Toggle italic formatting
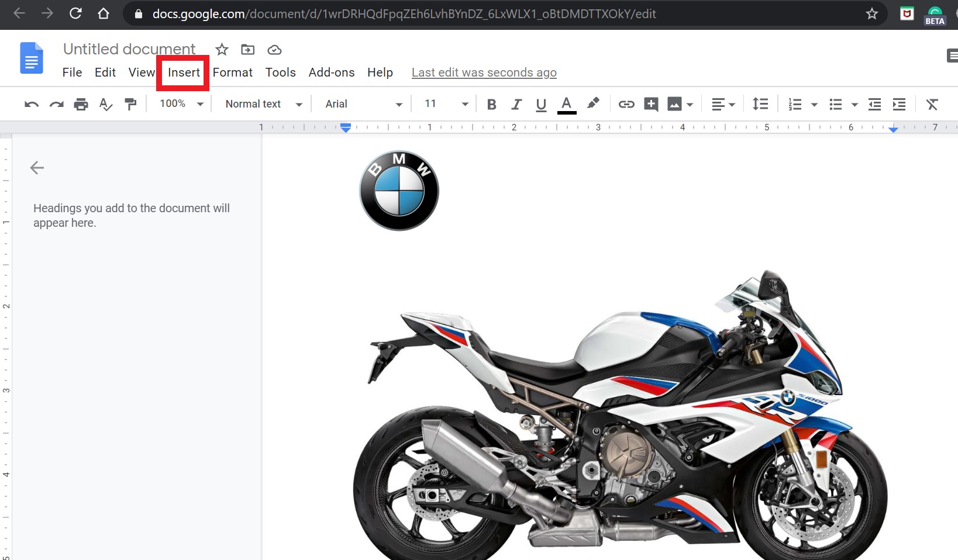Viewport: 958px width, 560px height. point(516,104)
